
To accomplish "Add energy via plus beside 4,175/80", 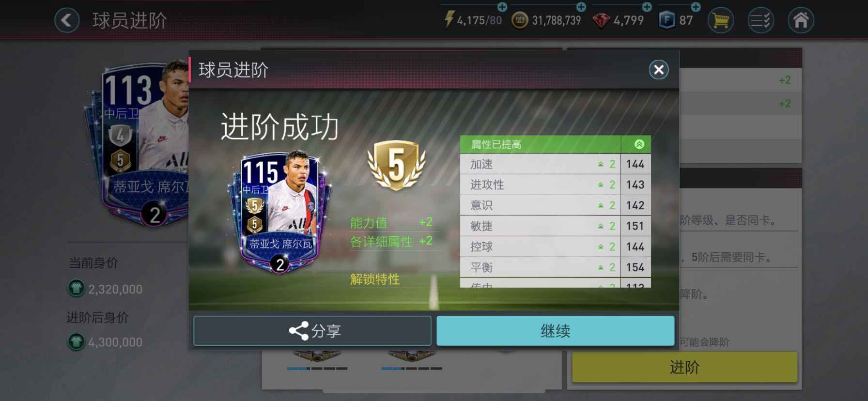I will point(502,7).
